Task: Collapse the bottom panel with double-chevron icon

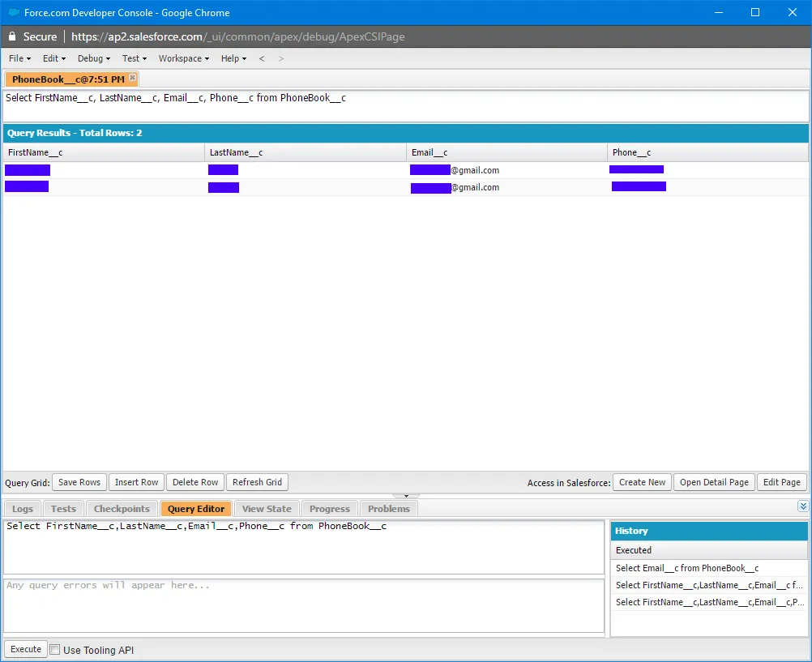Action: tap(802, 506)
